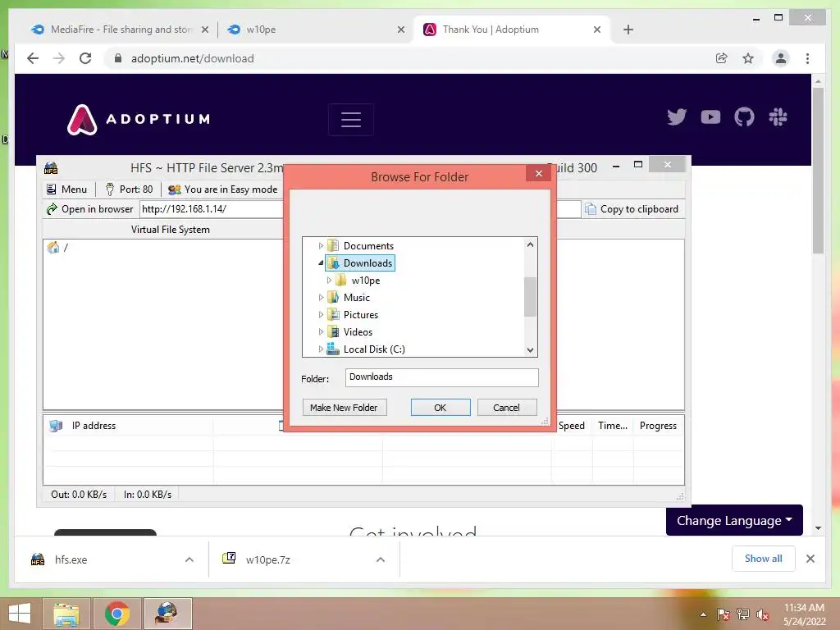Click the Adoptium page scrollbar thumb
Screen dimensions: 840x630
(x=818, y=171)
